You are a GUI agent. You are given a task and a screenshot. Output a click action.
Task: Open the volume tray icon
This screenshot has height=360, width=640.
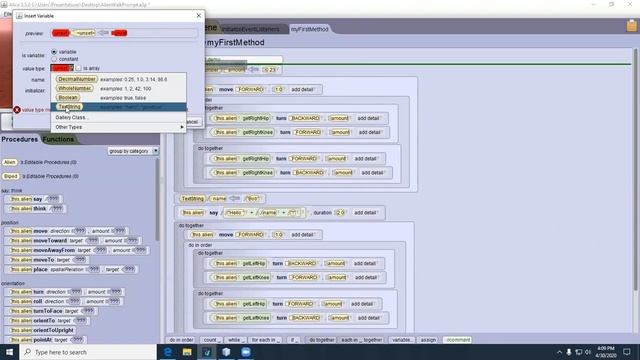click(x=588, y=352)
